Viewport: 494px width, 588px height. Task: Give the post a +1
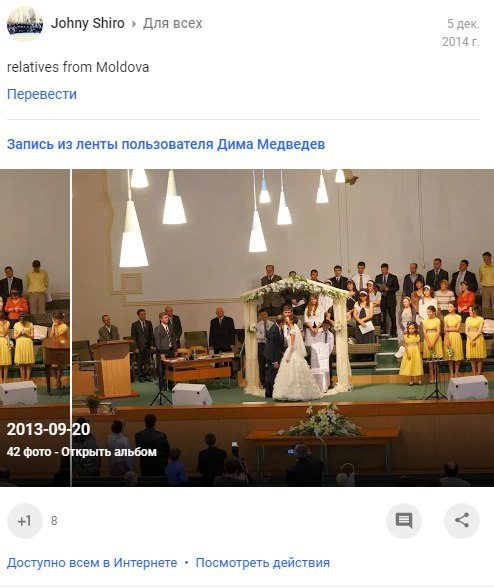coord(25,521)
